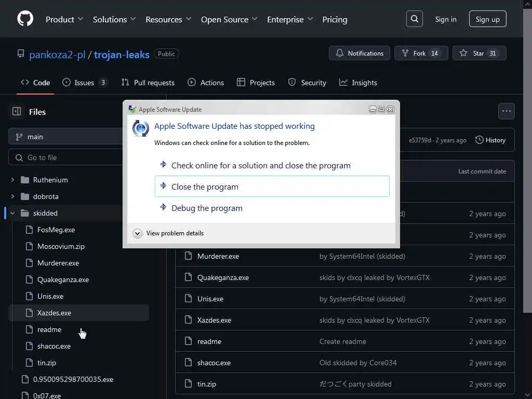Switch to the Issues tab

coord(85,83)
